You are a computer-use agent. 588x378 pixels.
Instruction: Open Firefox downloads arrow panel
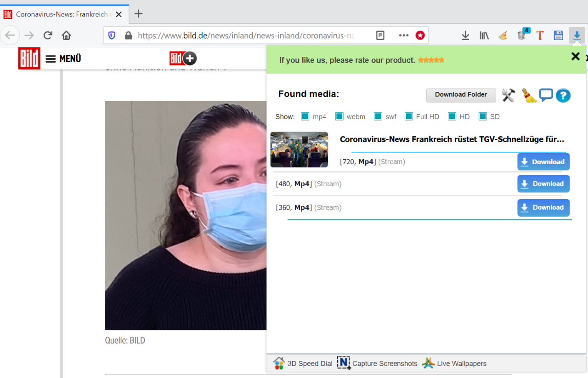465,35
